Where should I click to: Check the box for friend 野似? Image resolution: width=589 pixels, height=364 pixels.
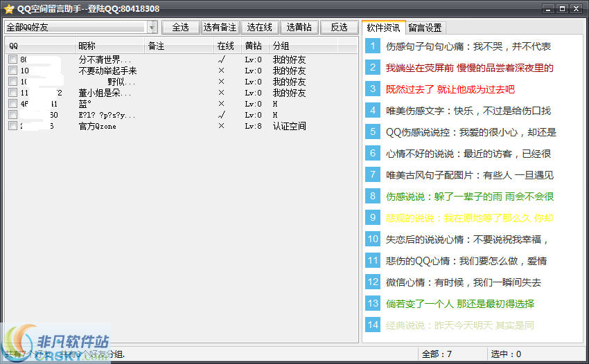[12, 82]
